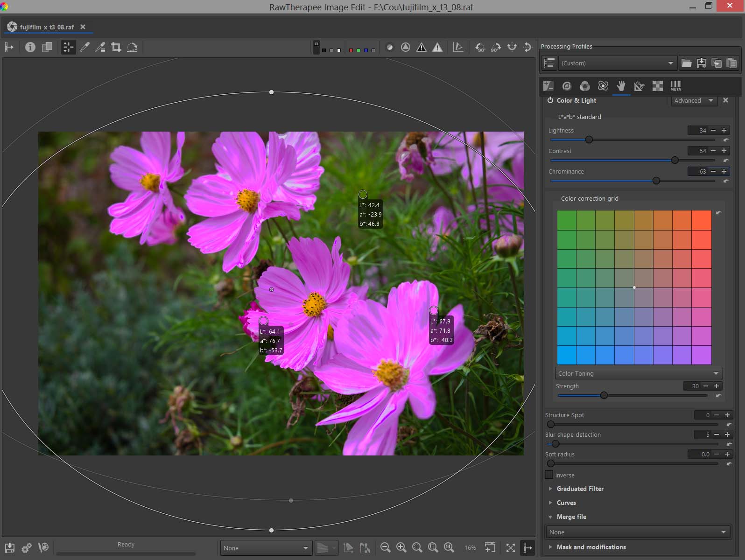Toggle the shadow clipping warning indicator
The width and height of the screenshot is (745, 560).
click(422, 47)
